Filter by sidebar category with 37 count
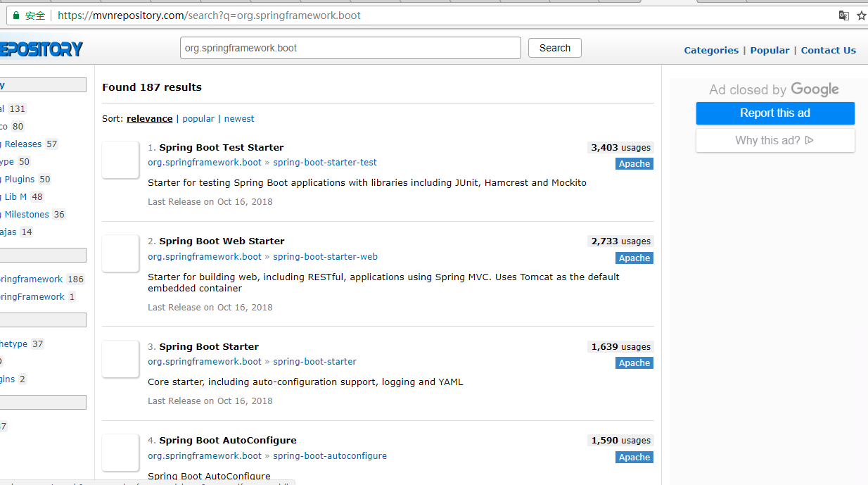 pyautogui.click(x=23, y=344)
